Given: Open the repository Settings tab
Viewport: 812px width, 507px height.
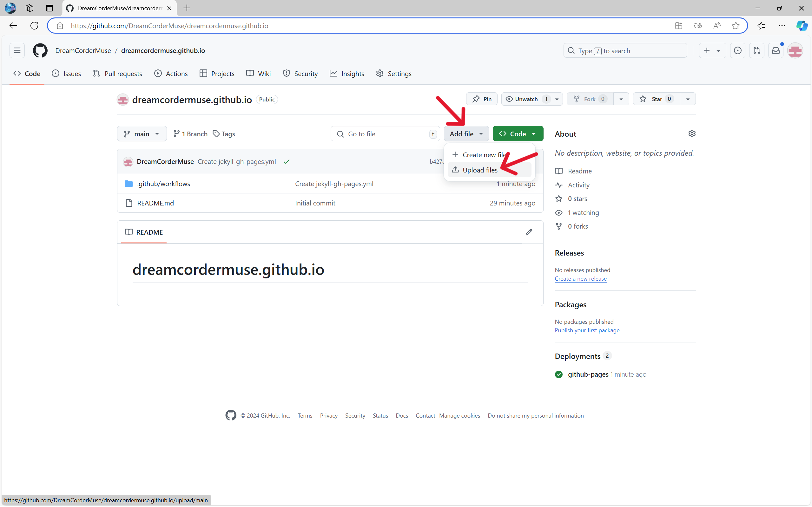Looking at the screenshot, I should pos(393,74).
